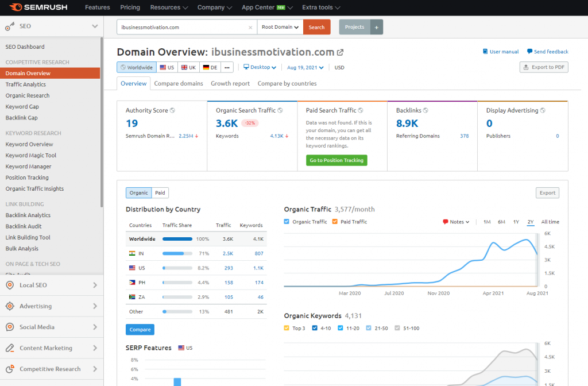Open the Root Domain dropdown

[x=280, y=27]
